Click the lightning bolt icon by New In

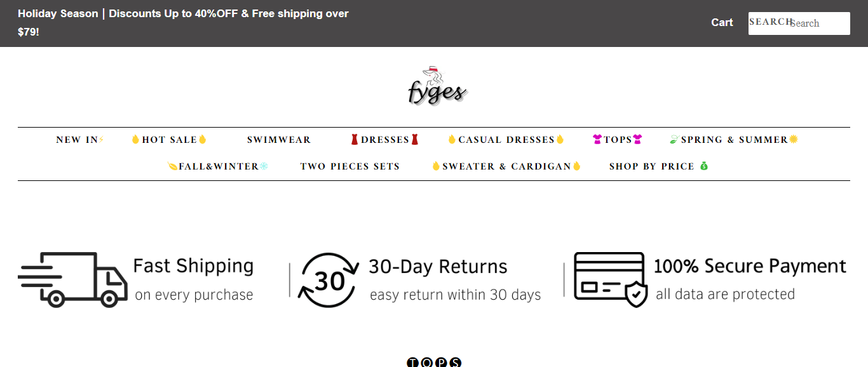pos(101,140)
